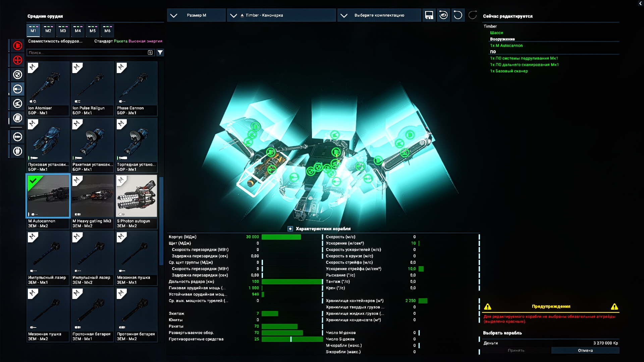Image resolution: width=644 pixels, height=362 pixels.
Task: Select the Пусковая установка БОР card
Action: (x=48, y=145)
